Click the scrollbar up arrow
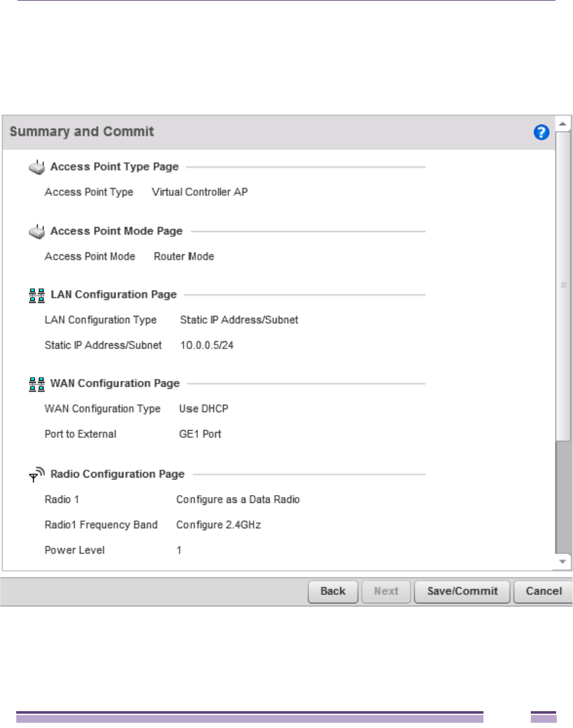 (563, 123)
